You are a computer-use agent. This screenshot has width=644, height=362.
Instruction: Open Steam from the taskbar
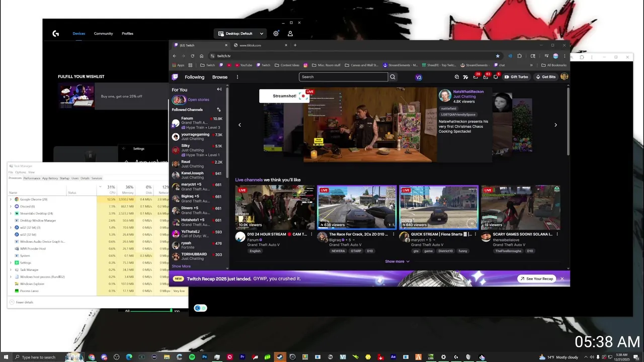tap(280, 357)
